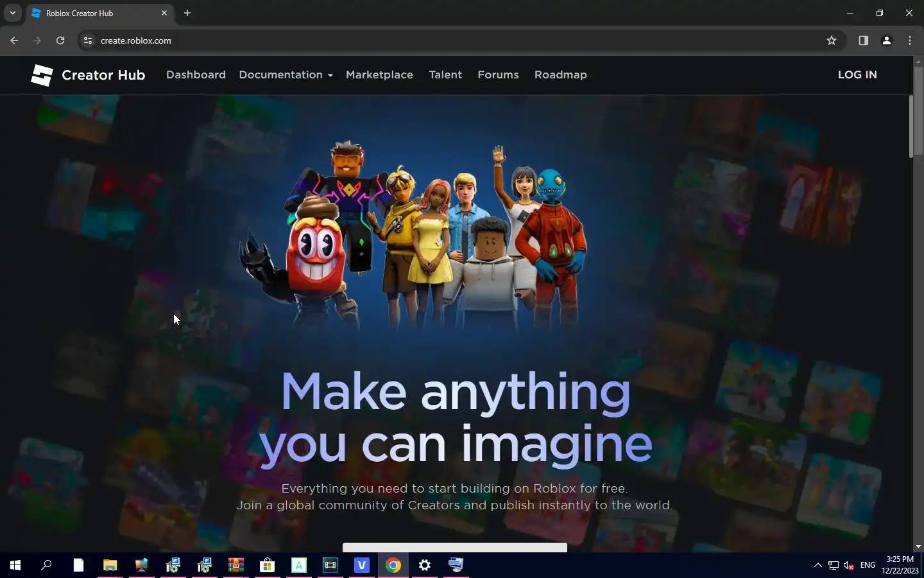Click the muted volume tray icon
The width and height of the screenshot is (924, 578).
(x=848, y=565)
